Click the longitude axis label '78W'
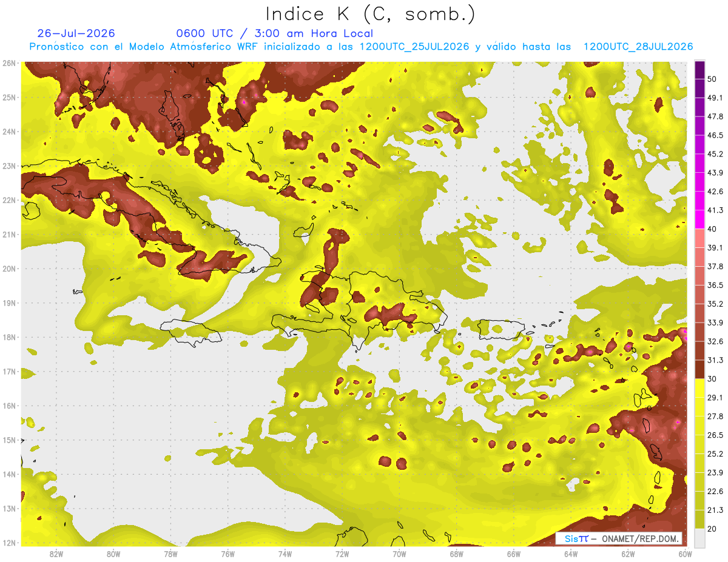The width and height of the screenshot is (728, 562). 171,554
